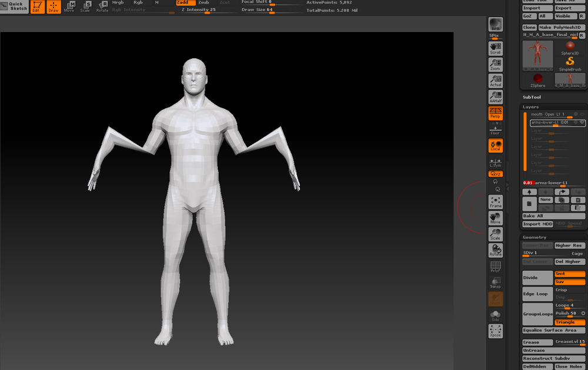This screenshot has width=588, height=370.
Task: Click the move layer up arrow
Action: [530, 191]
